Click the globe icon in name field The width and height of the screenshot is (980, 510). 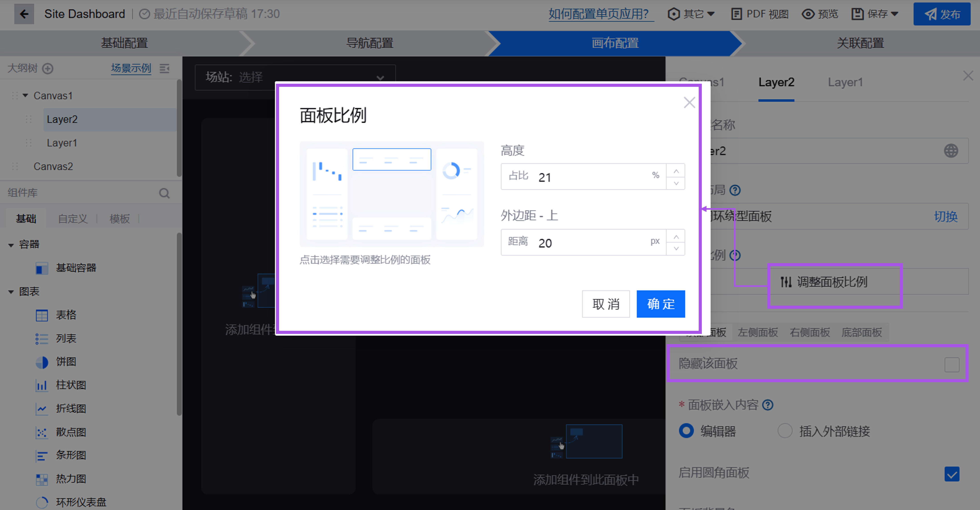pos(951,151)
